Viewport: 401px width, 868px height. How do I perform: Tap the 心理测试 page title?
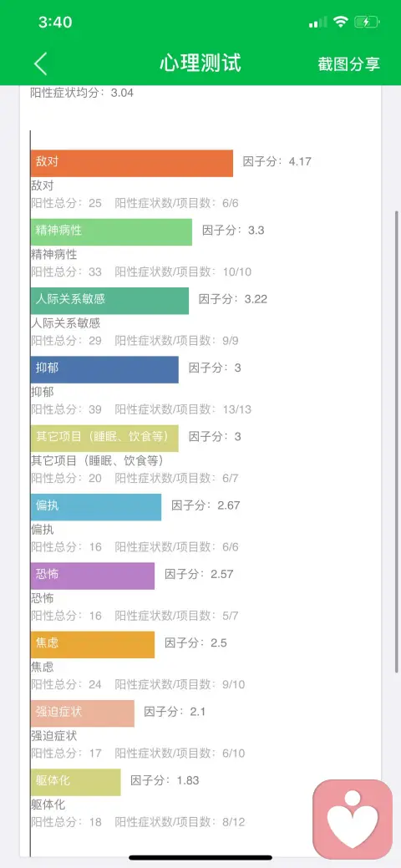(x=200, y=63)
